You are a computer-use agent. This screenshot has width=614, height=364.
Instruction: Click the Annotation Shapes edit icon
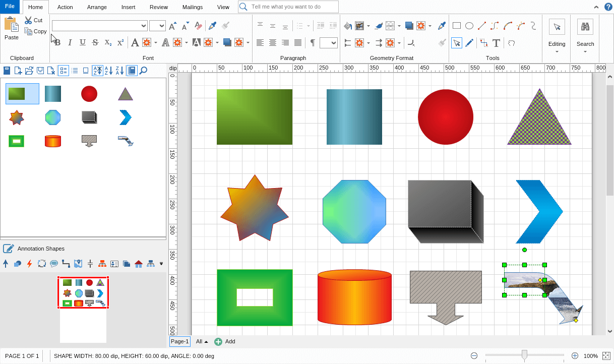8,248
